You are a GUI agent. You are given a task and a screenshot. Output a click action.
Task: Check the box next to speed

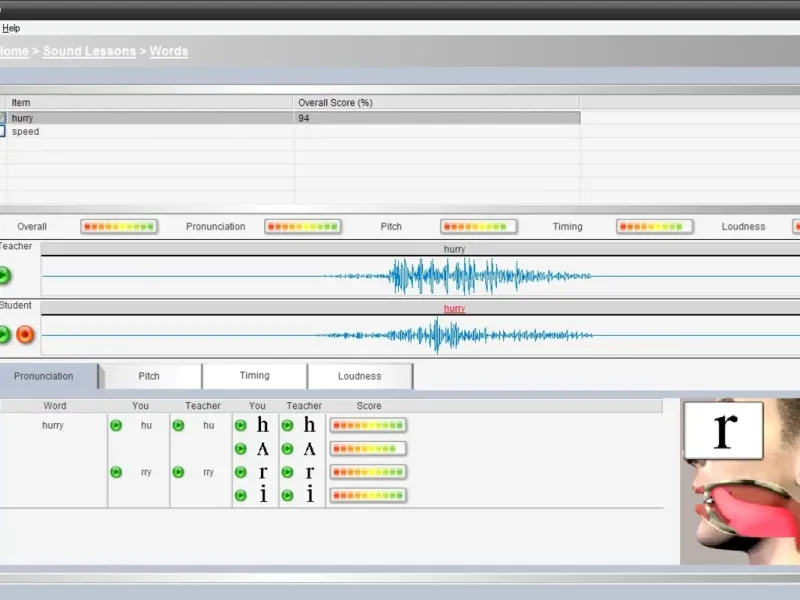click(x=3, y=131)
